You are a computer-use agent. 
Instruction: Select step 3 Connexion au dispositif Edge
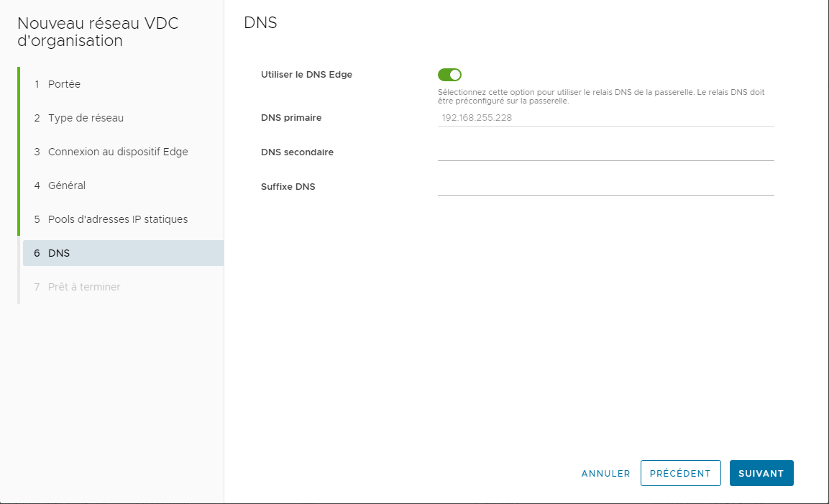pos(123,152)
